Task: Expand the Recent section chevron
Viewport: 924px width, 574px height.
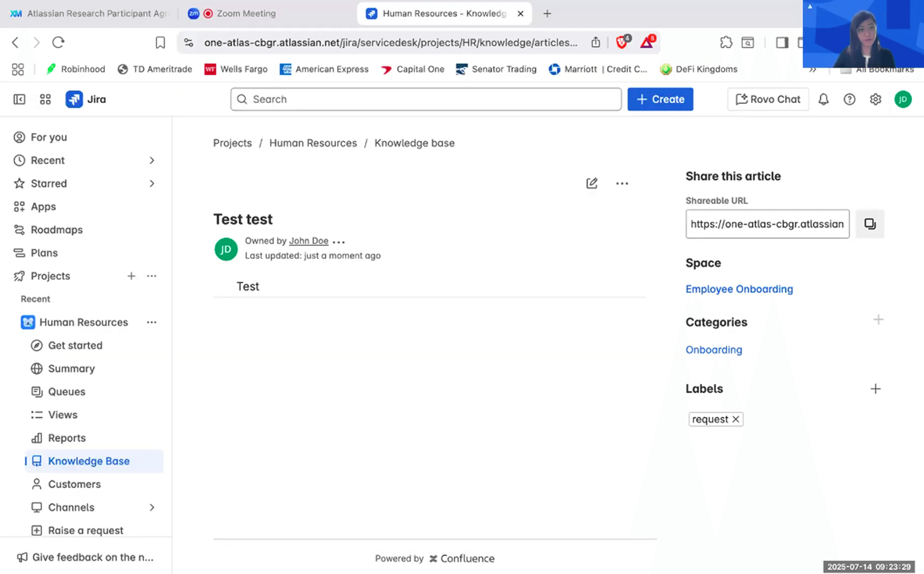Action: point(152,161)
